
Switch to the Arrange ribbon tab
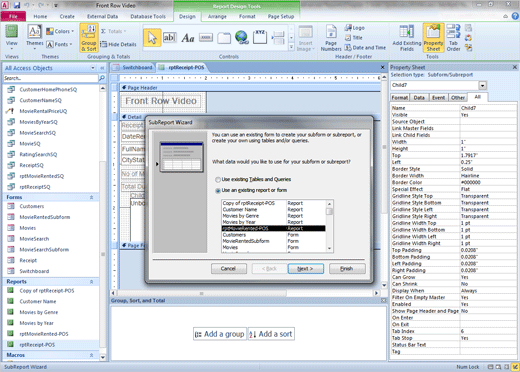point(217,16)
